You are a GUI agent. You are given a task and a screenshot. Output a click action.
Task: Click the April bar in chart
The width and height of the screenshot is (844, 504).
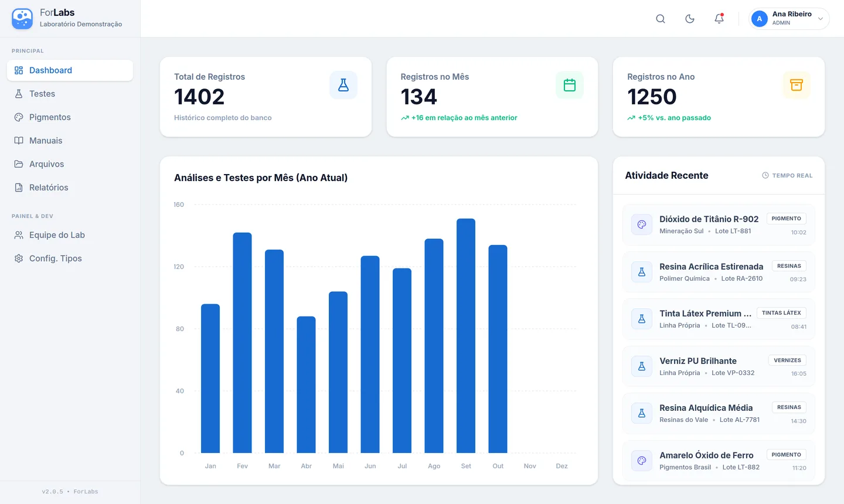tap(307, 384)
